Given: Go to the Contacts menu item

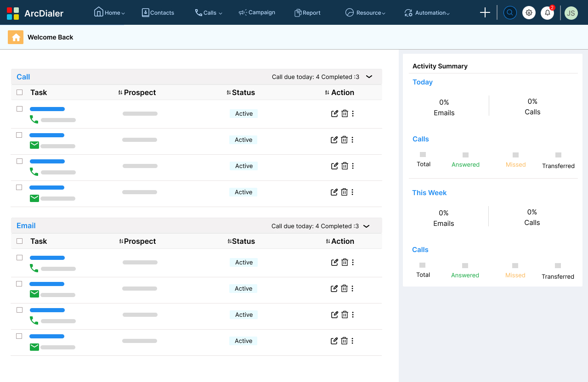Looking at the screenshot, I should (x=158, y=12).
